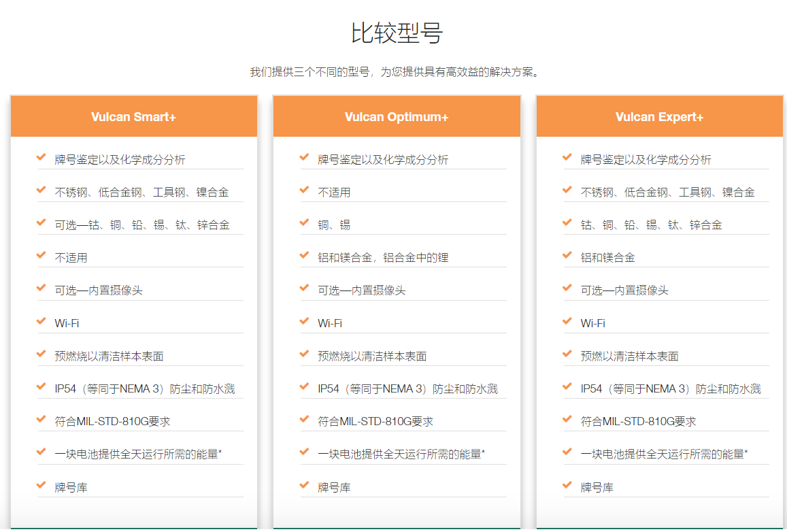Click checkmark beside 预燃烧以清洁样本表面 under Vulcan Optimum+

point(304,354)
